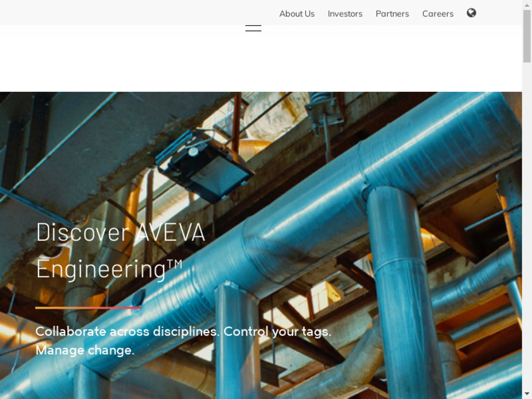Open the Careers link

[438, 14]
